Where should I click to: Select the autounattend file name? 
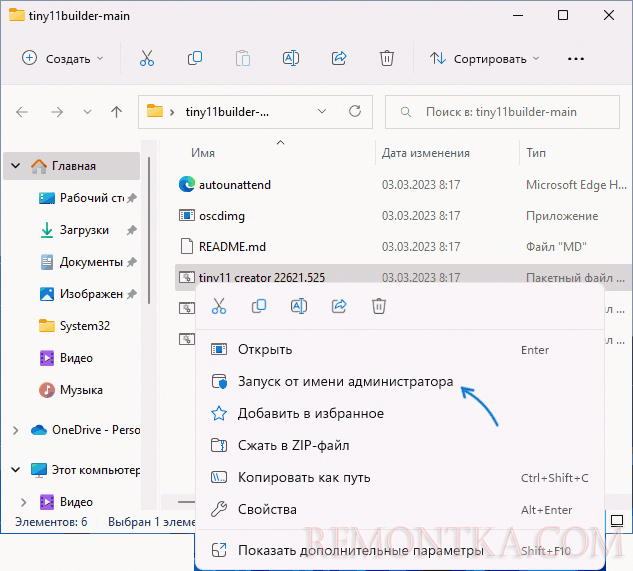(x=235, y=185)
